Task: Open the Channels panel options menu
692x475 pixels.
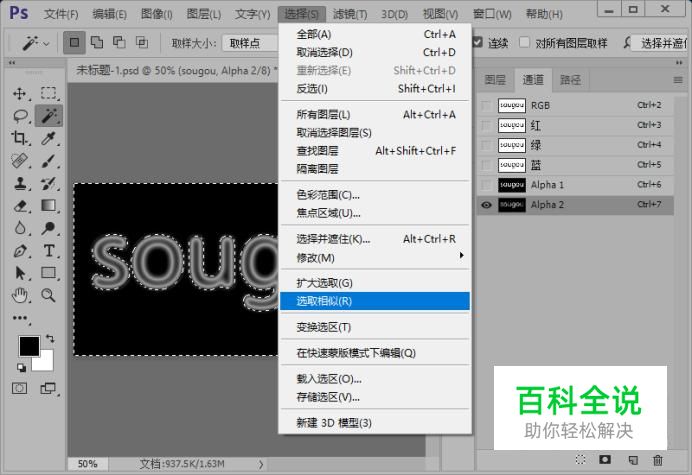Action: click(x=678, y=80)
